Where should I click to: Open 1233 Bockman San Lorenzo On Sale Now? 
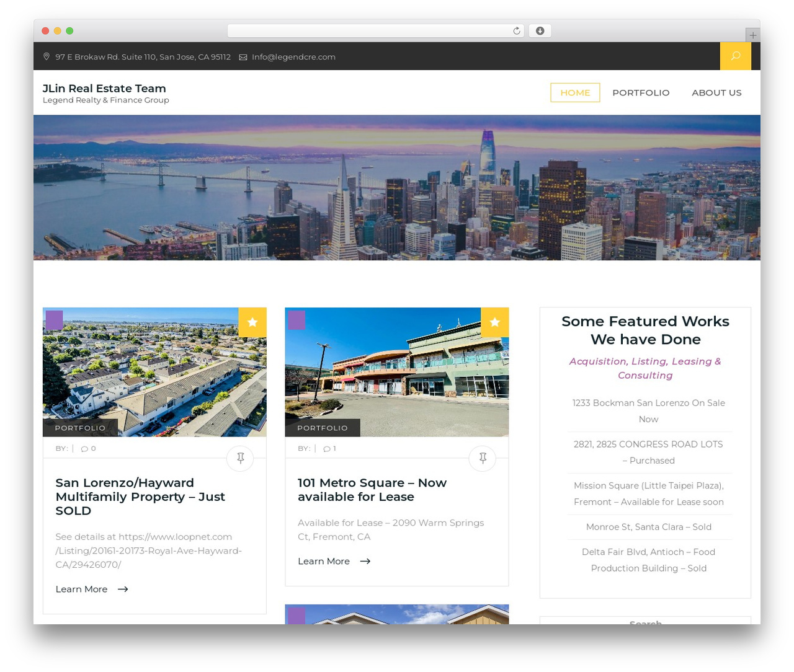click(648, 411)
